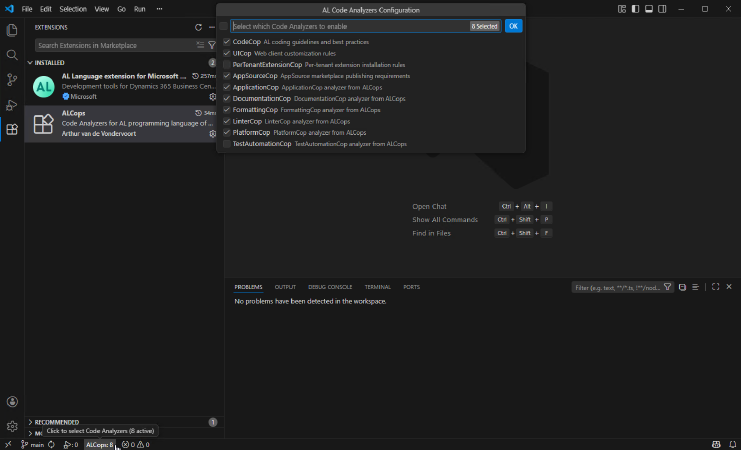Click the Search icon in activity bar

12,55
